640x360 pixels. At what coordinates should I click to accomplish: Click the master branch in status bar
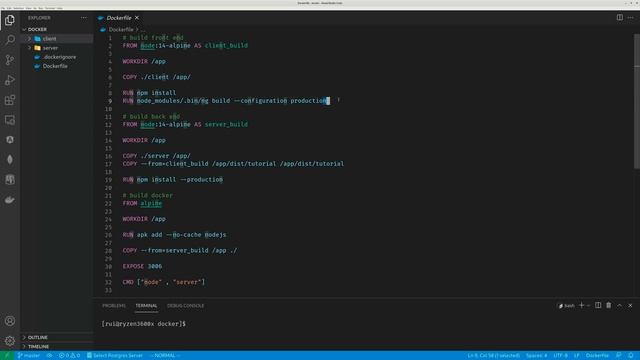pos(29,356)
